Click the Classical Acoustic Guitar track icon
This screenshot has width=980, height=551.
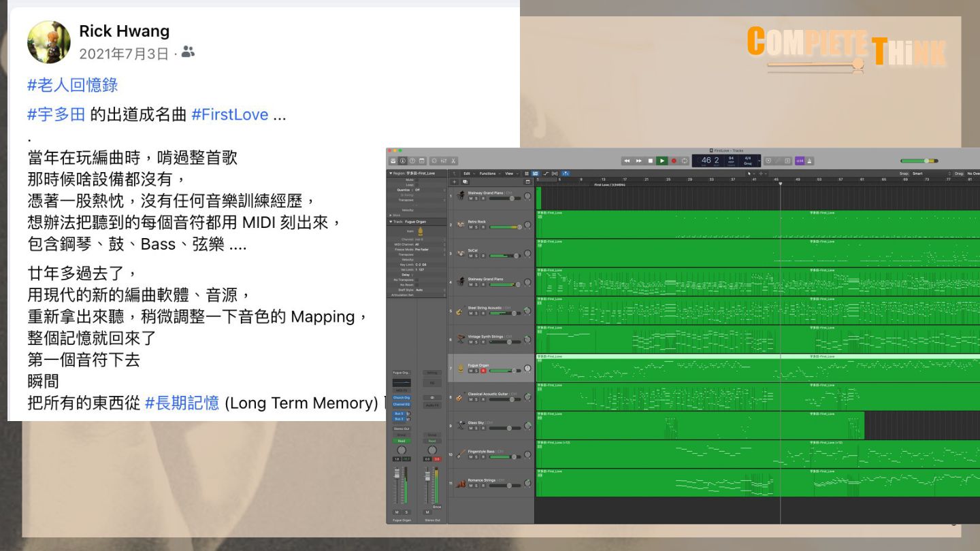[x=460, y=397]
